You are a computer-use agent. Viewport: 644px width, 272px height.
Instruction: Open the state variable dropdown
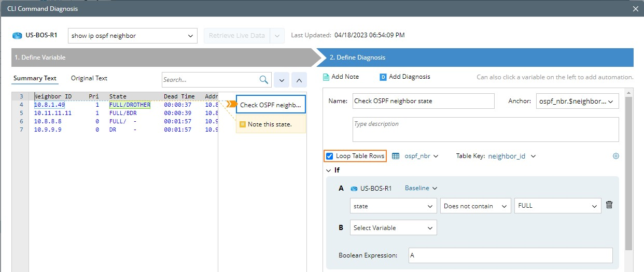pos(393,206)
